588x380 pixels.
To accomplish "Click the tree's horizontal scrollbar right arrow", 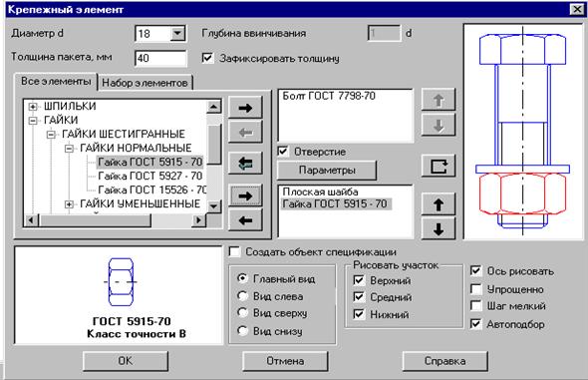I will coord(198,220).
